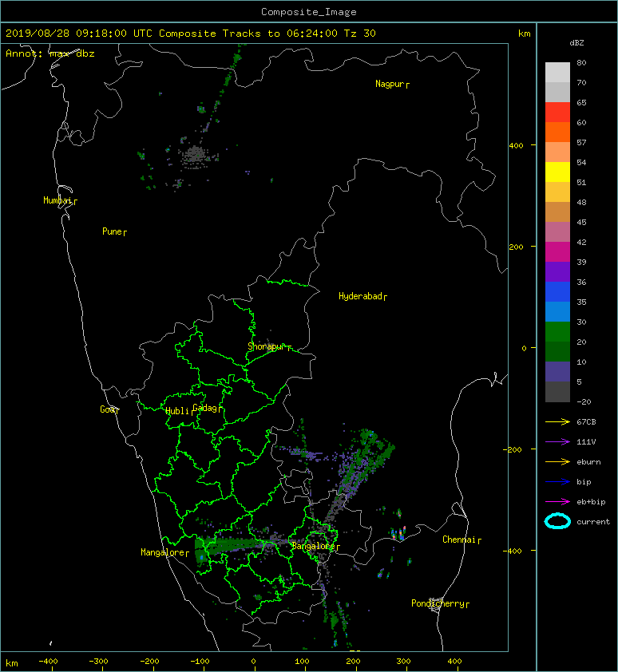Click the 111V purple arrow legend icon

[557, 442]
